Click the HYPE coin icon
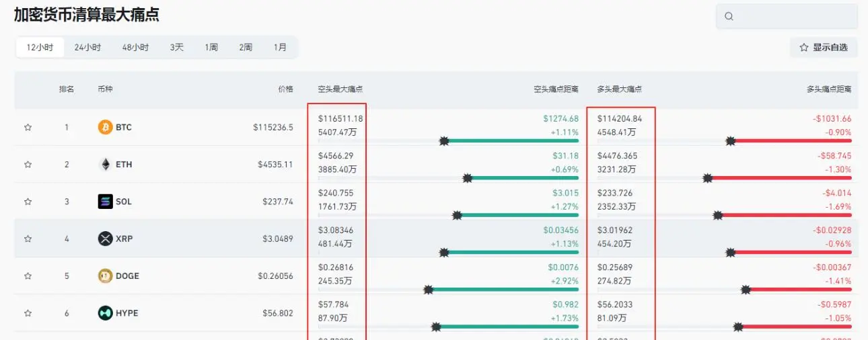The image size is (868, 340). pyautogui.click(x=105, y=313)
